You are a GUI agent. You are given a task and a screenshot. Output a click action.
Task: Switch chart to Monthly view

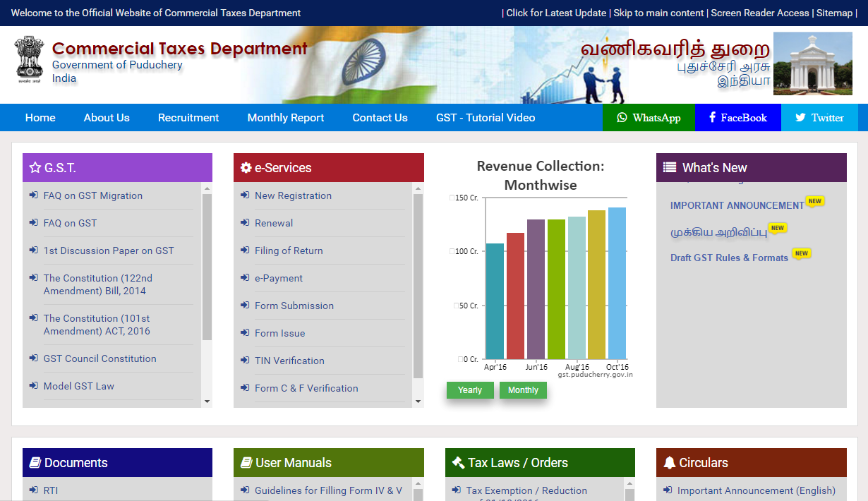point(523,390)
